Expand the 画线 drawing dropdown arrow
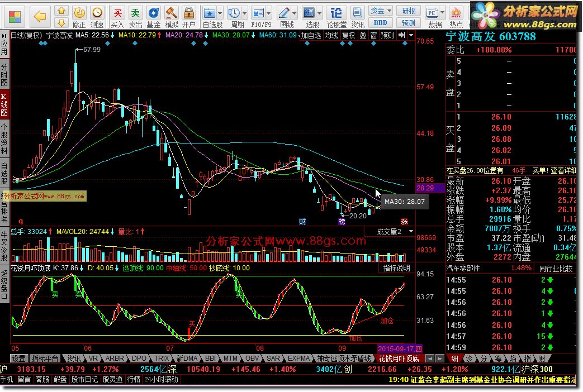Image resolution: width=583 pixels, height=392 pixels. [x=294, y=13]
